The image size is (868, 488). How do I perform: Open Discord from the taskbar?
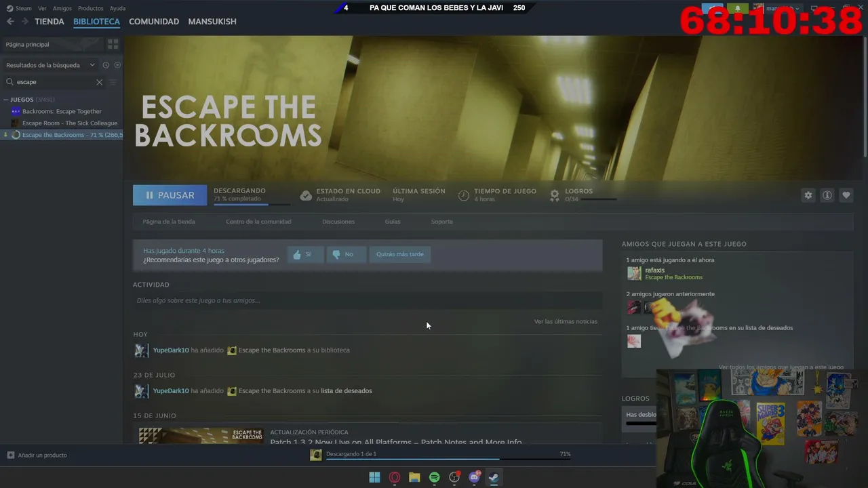(x=474, y=477)
